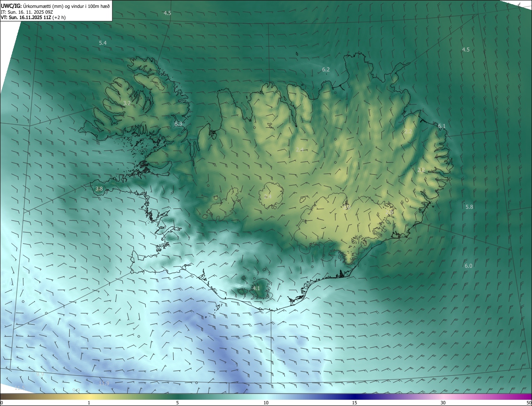This screenshot has height=406, width=532.
Task: Click the VT valid time line
Action: [x=33, y=17]
